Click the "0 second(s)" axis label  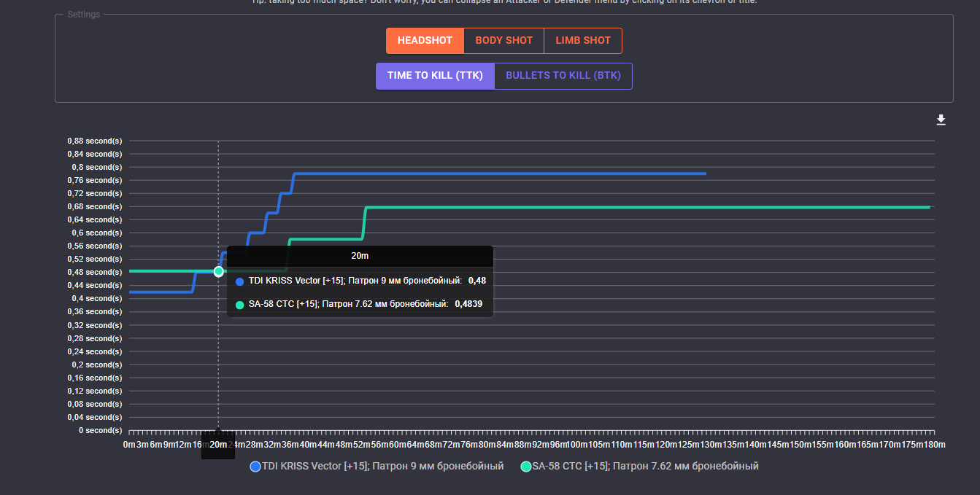[101, 430]
